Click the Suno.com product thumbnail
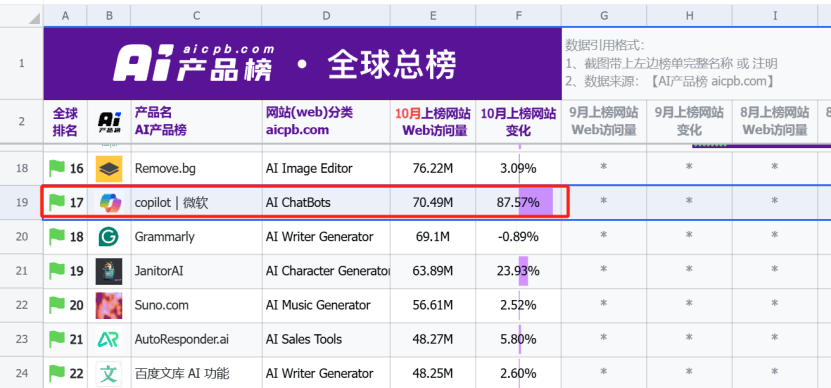831x388 pixels. tap(109, 305)
